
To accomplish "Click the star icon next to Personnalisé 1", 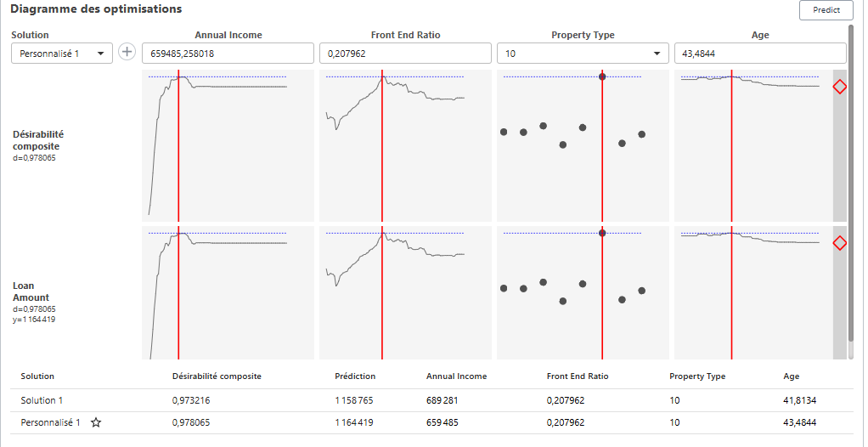I will pos(96,422).
